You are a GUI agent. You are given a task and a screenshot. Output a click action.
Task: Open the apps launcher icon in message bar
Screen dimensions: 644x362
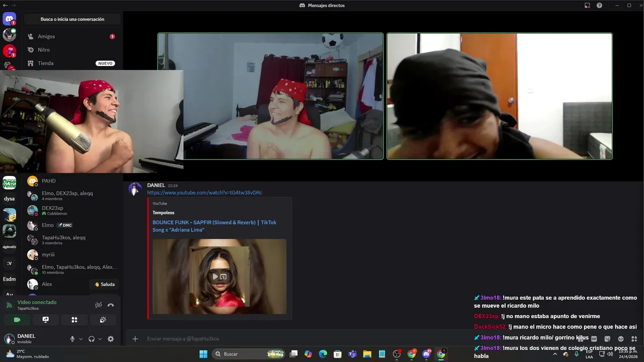(x=634, y=339)
